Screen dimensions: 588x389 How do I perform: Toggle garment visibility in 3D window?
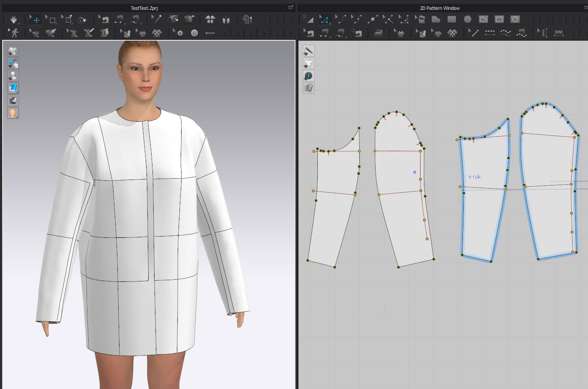pos(13,51)
